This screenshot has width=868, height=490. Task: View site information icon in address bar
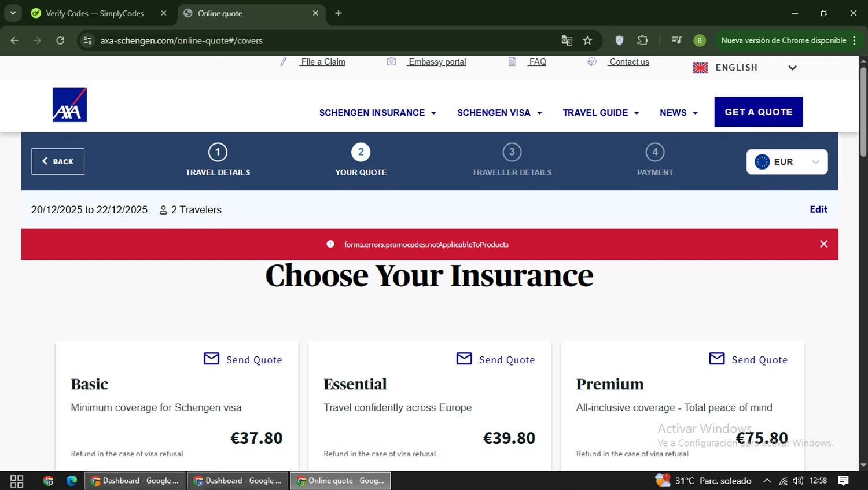[87, 40]
